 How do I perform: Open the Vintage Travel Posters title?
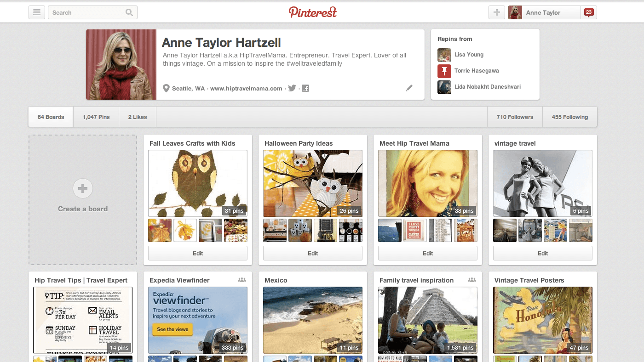point(529,280)
